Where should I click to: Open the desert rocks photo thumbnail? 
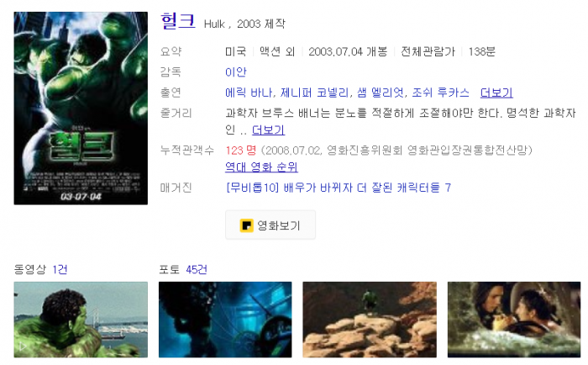pos(370,320)
